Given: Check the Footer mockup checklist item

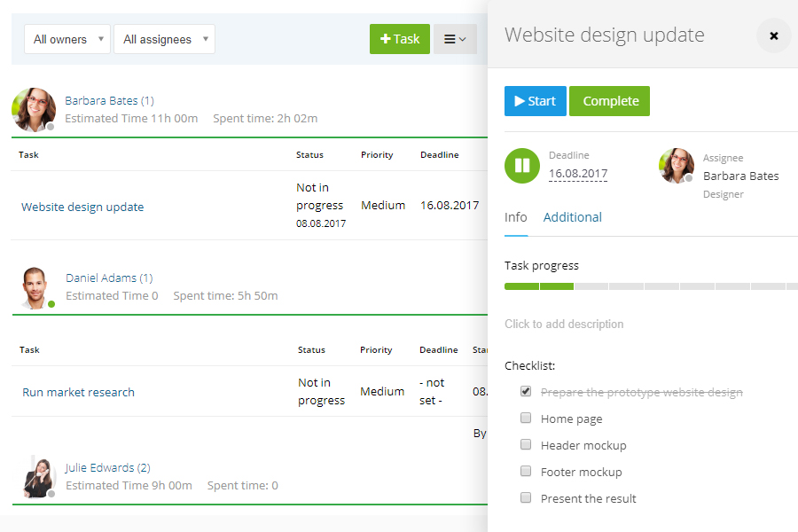Looking at the screenshot, I should 526,471.
